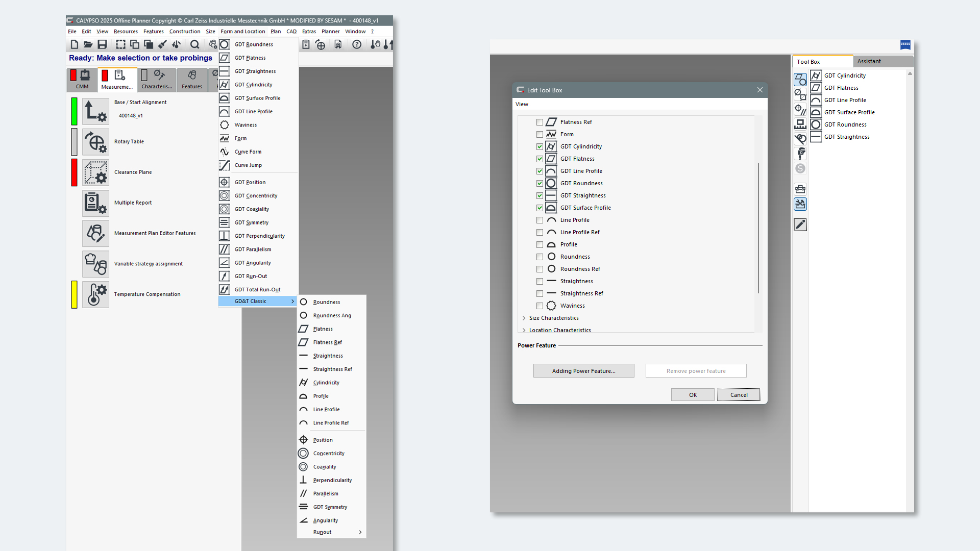Click the dialog list vertical scrollbar
980x551 pixels.
click(x=758, y=228)
